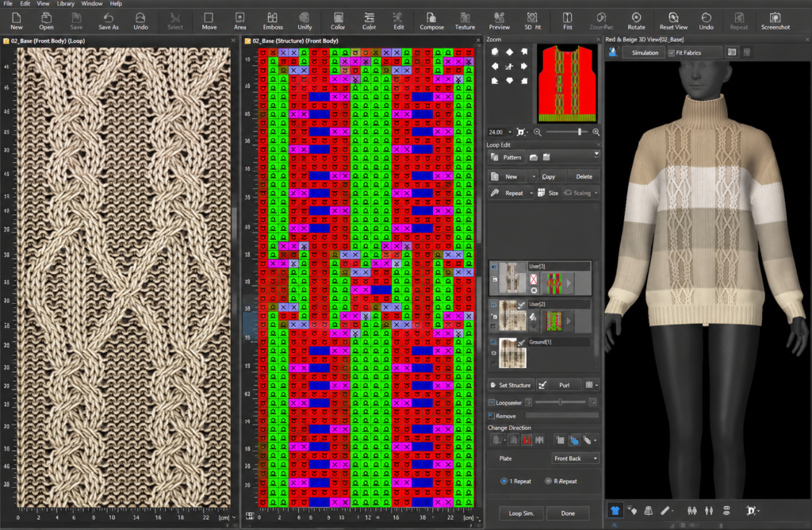Select the Rotate view tool
The height and width of the screenshot is (530, 812).
coord(636,21)
